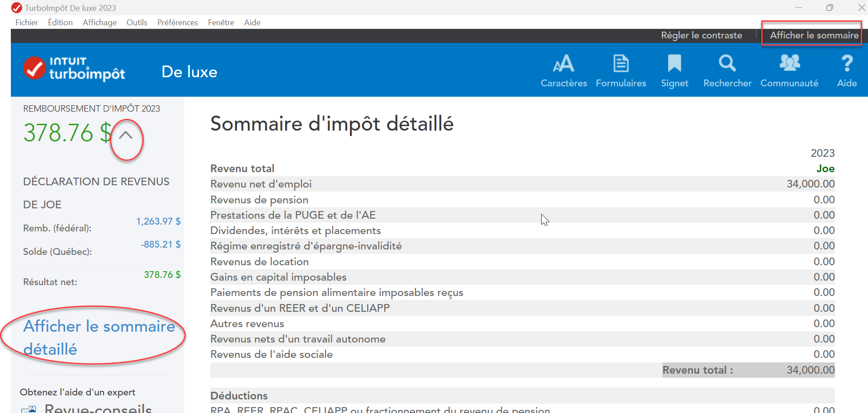
Task: Click the 2023 year label
Action: click(822, 153)
